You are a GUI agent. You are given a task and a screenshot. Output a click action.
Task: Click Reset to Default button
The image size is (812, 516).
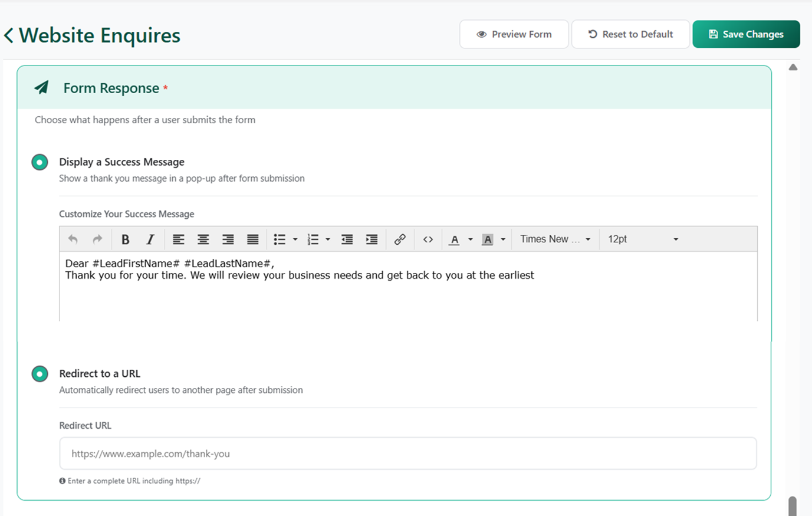(x=630, y=34)
